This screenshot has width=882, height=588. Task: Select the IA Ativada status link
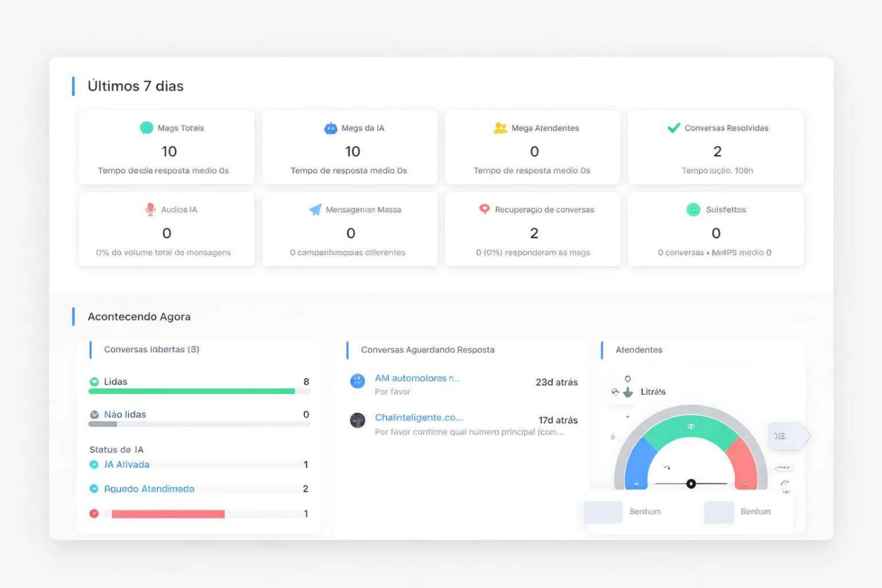pyautogui.click(x=127, y=464)
